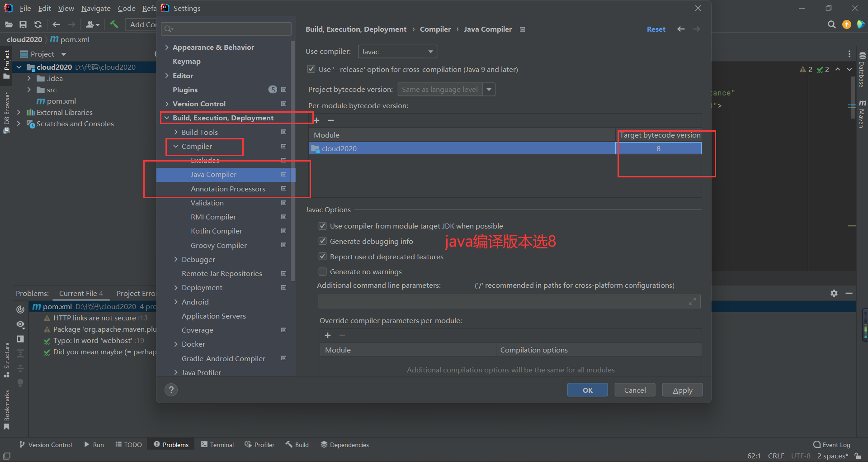Open the Structure tool window
This screenshot has width=868, height=462.
click(x=6, y=360)
